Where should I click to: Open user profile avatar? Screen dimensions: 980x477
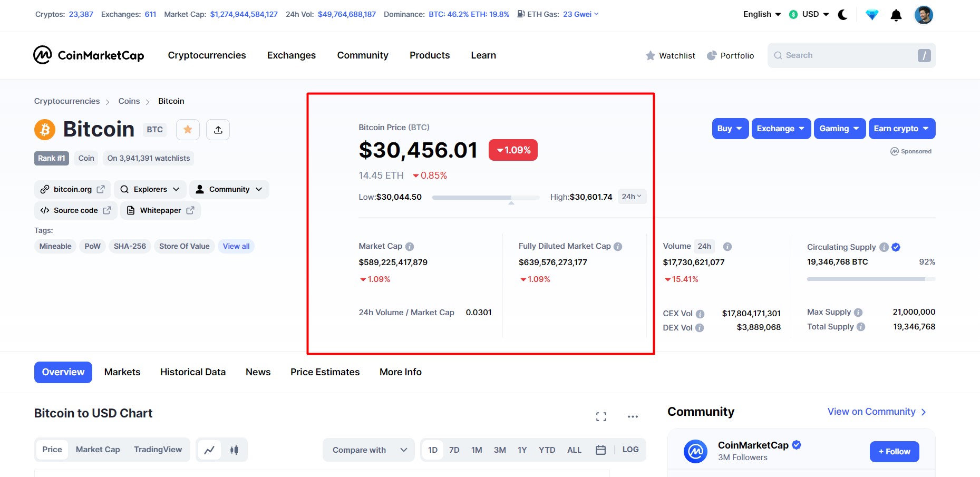tap(924, 15)
